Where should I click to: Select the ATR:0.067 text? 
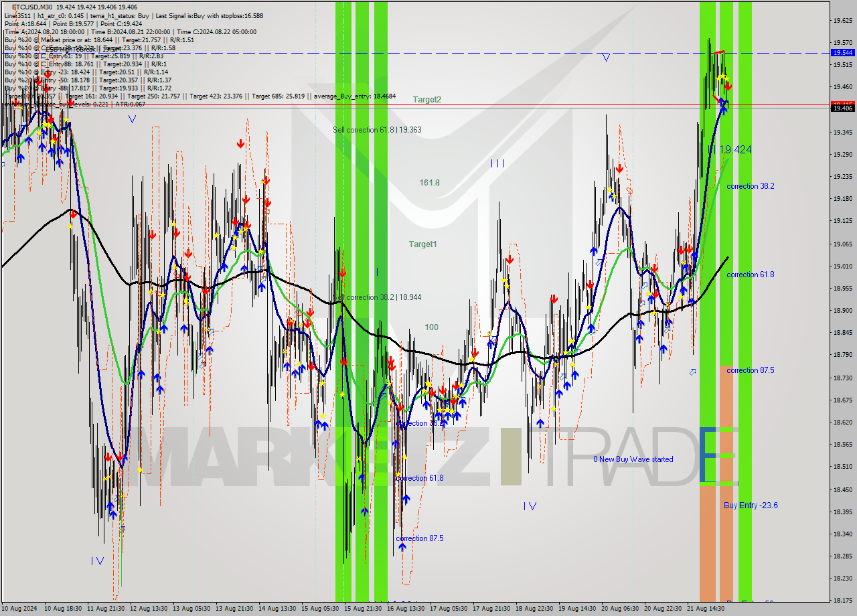132,104
